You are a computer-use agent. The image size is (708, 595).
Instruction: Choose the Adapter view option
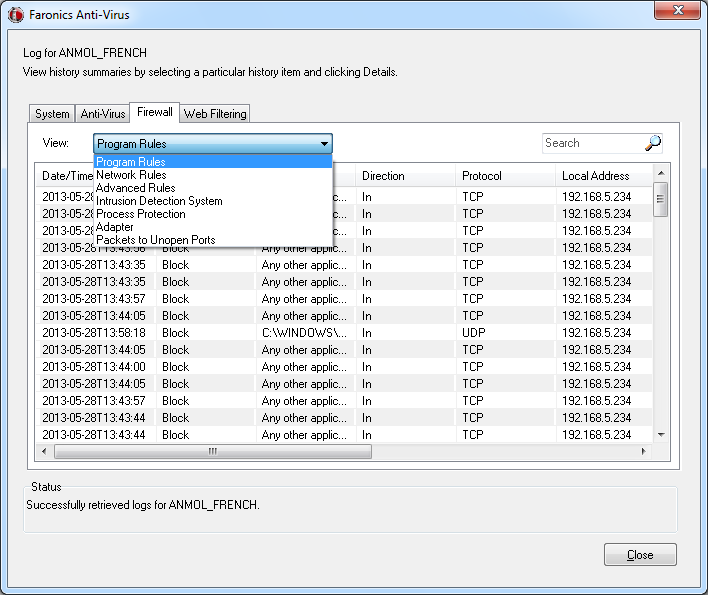213,227
